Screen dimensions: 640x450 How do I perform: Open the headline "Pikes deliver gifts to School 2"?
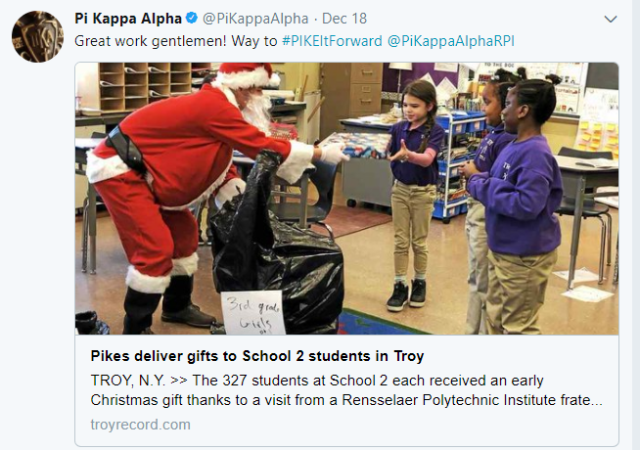(257, 357)
